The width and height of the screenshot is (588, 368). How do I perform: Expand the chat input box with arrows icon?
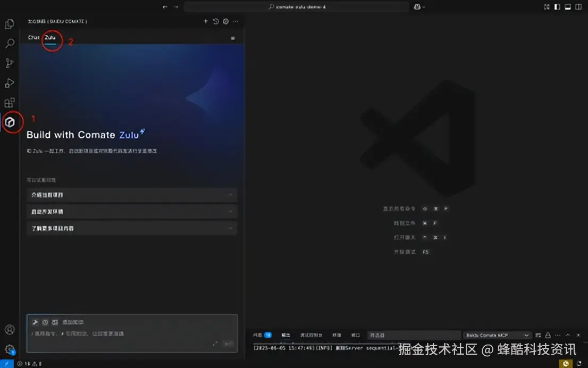tap(215, 344)
